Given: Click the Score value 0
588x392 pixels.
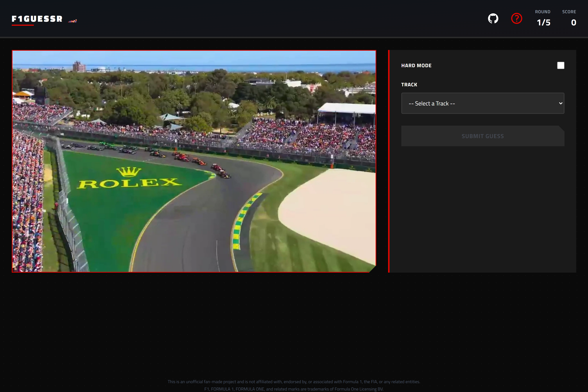Looking at the screenshot, I should [573, 22].
